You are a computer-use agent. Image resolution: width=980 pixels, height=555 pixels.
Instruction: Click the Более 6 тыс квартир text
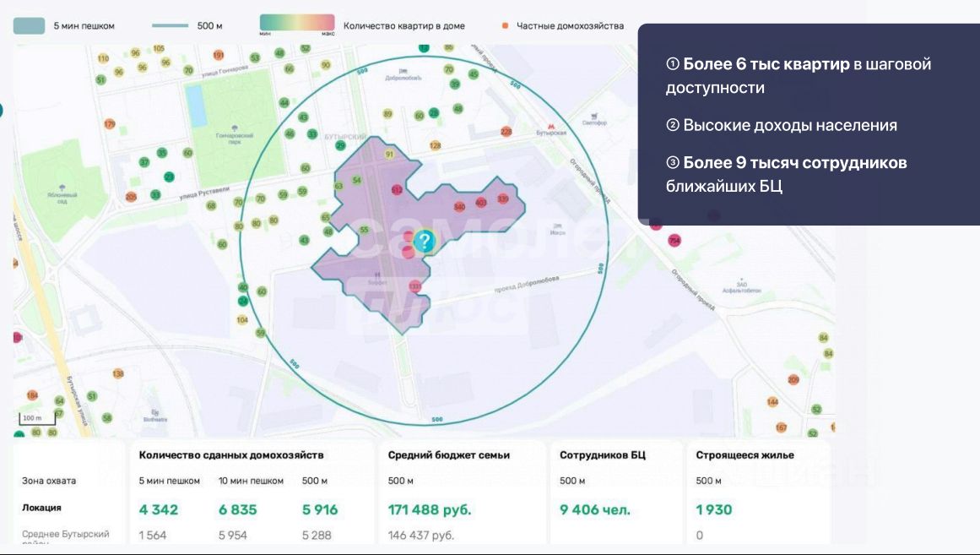pyautogui.click(x=766, y=65)
